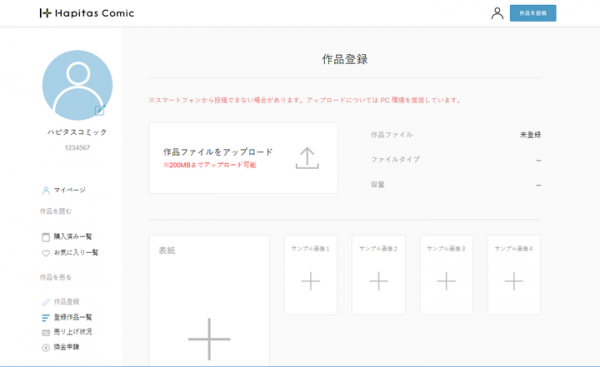The width and height of the screenshot is (600, 367).
Task: Click the yen coin icon beside 換金申請
Action: pyautogui.click(x=46, y=347)
